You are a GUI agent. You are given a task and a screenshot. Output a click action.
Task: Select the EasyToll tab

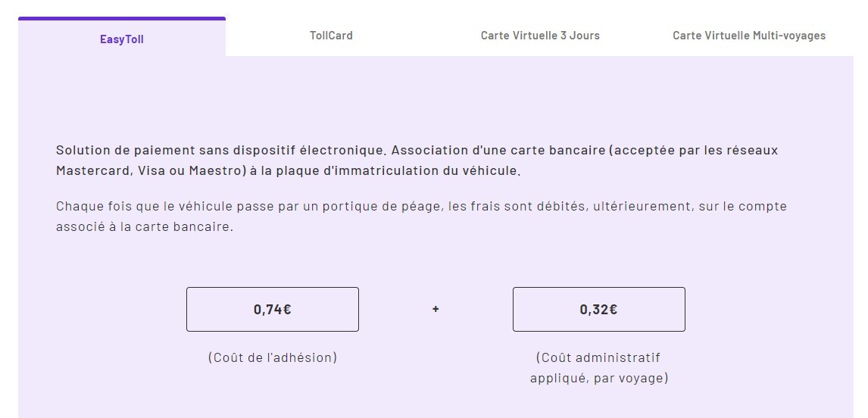(x=121, y=39)
